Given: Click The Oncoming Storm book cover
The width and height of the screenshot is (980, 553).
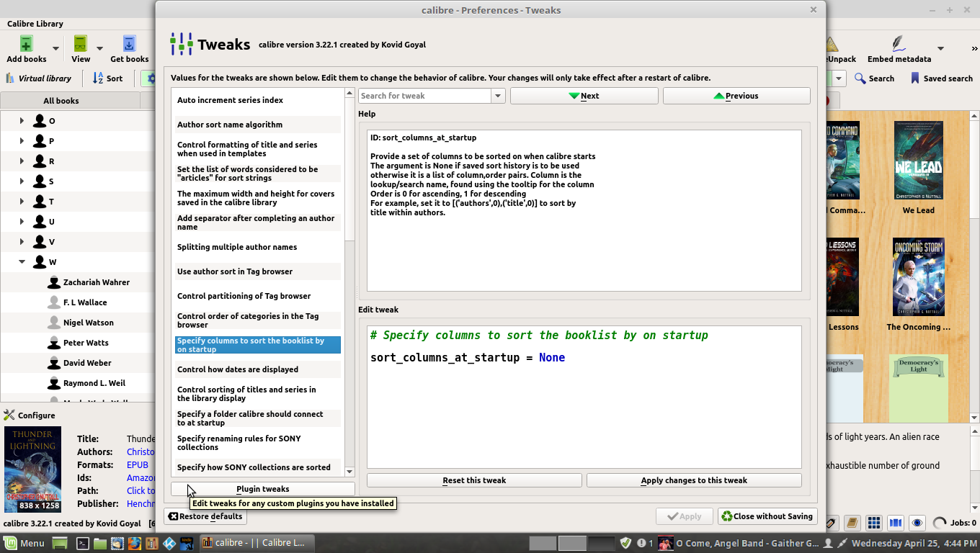Looking at the screenshot, I should coord(918,277).
